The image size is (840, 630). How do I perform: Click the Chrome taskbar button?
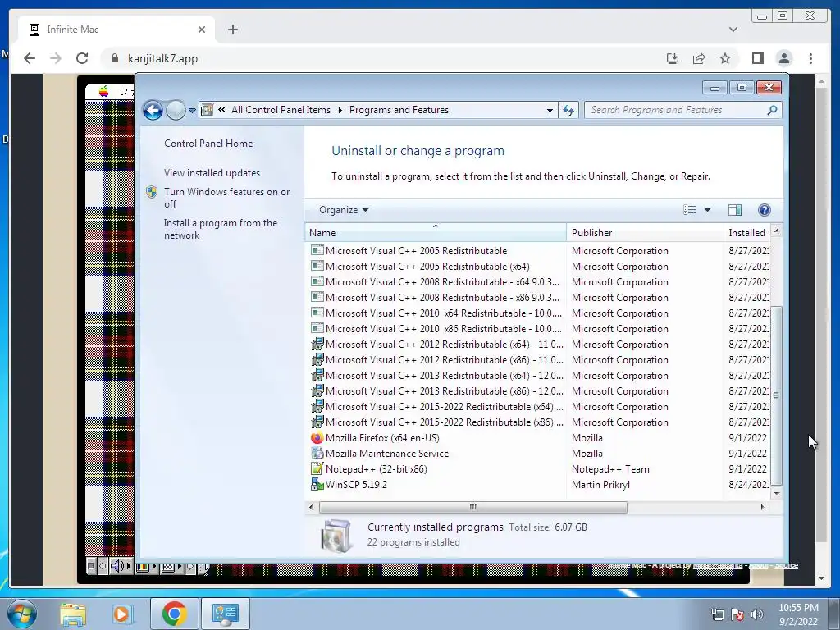click(x=174, y=614)
